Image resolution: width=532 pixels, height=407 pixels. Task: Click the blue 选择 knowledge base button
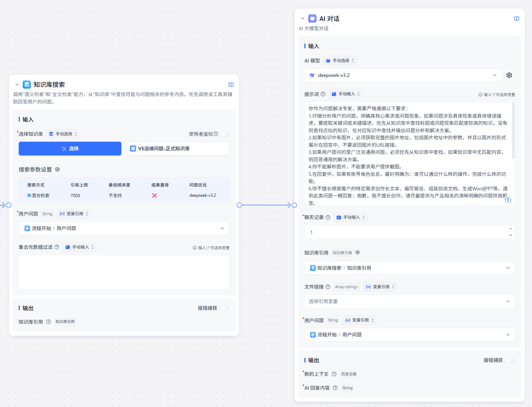[x=70, y=149]
